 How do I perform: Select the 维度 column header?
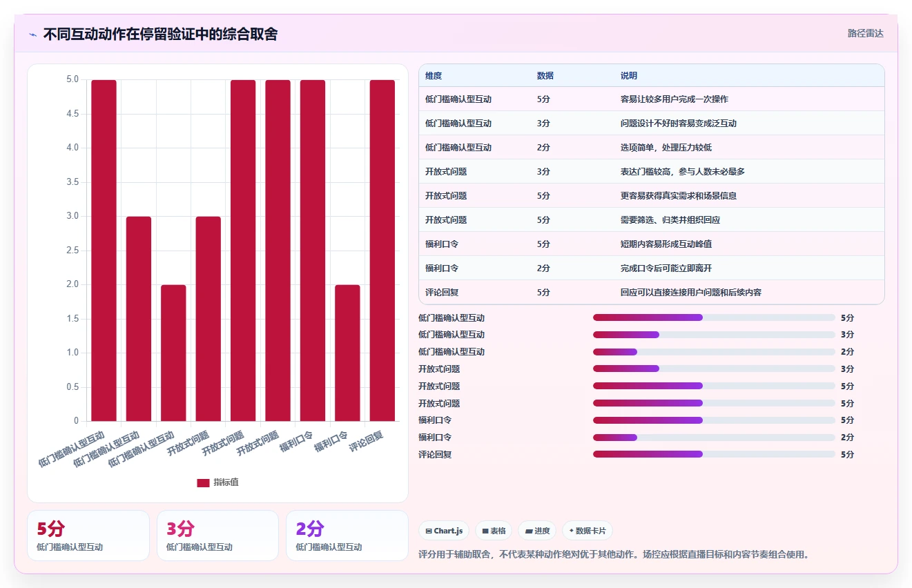434,75
